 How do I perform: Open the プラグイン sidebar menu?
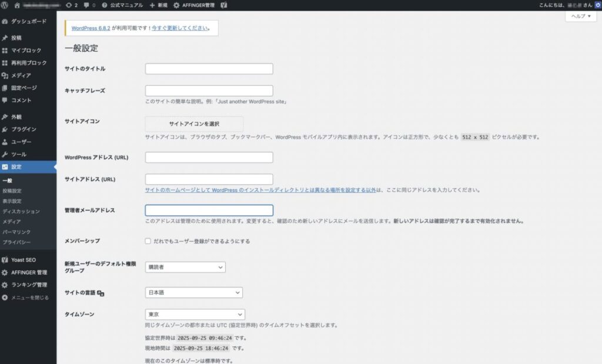[24, 129]
